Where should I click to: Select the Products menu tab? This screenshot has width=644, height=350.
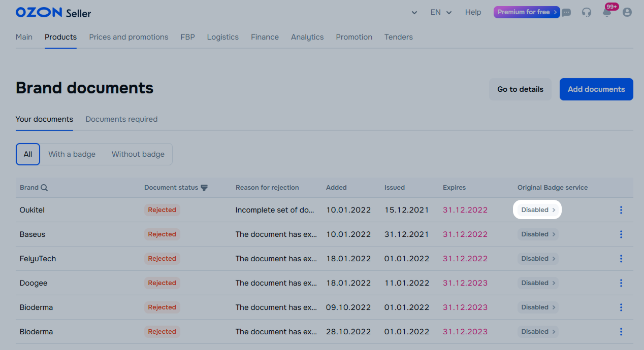click(x=60, y=37)
